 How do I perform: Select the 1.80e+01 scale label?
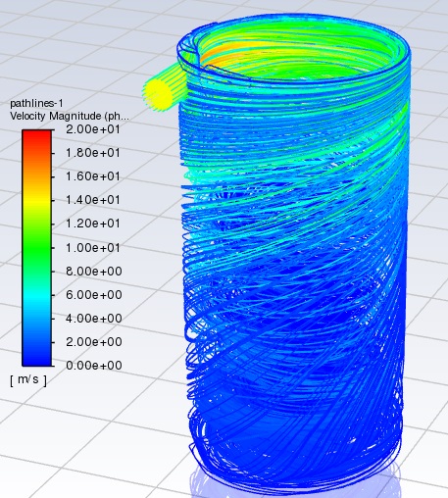pos(93,153)
